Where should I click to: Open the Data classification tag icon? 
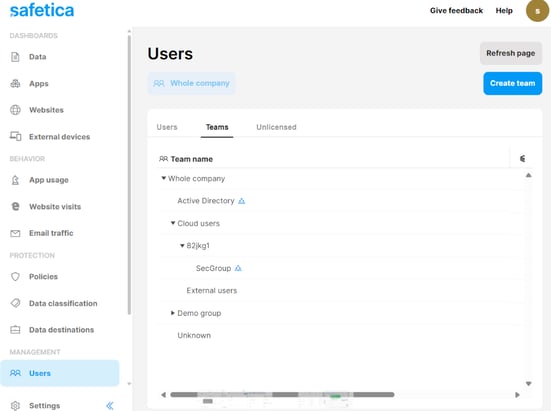coord(15,303)
